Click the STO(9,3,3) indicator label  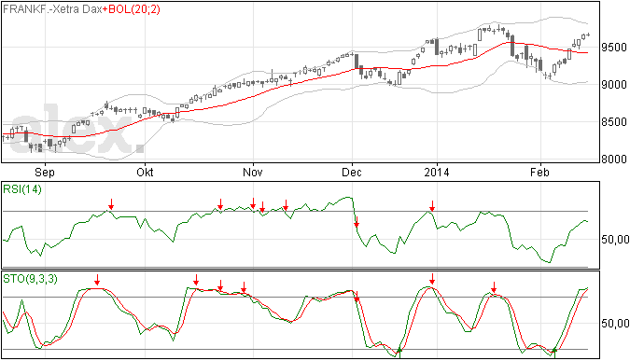(30, 279)
